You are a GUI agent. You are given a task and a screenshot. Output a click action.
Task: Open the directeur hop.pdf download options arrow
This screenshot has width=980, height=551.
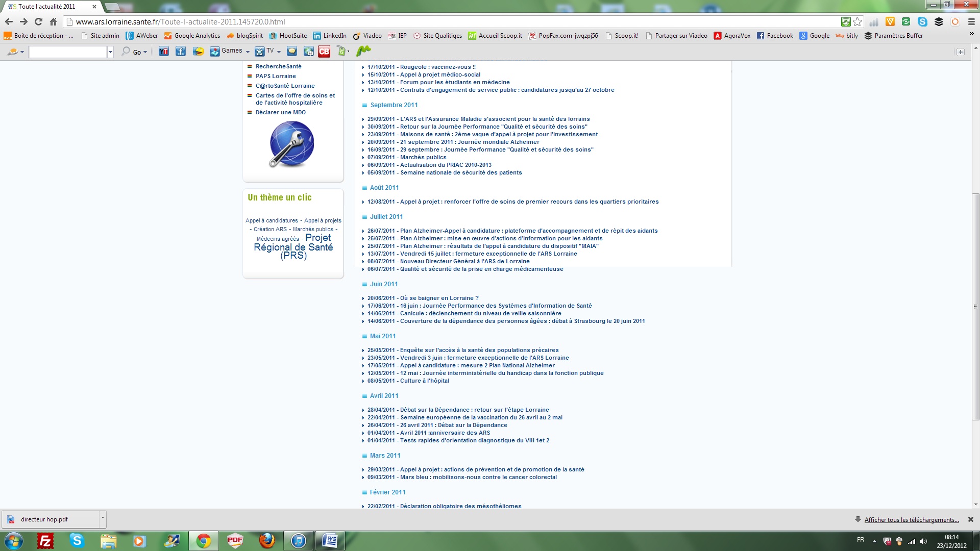103,518
